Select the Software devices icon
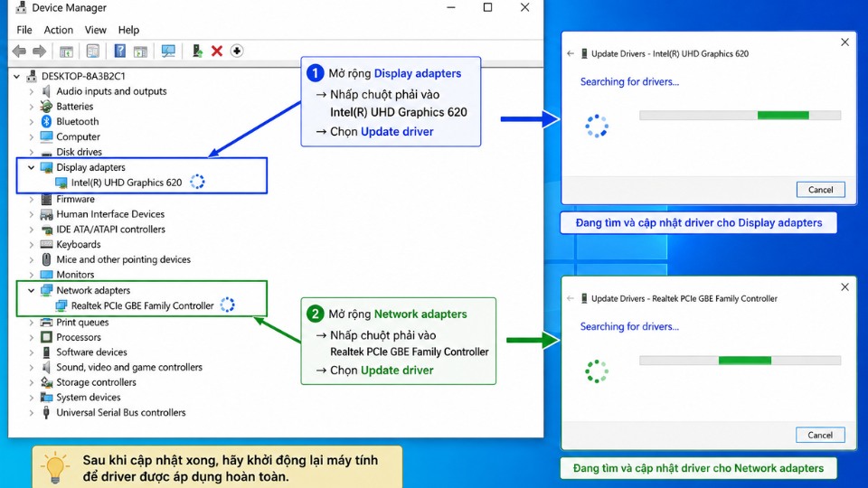This screenshot has height=488, width=868. [x=46, y=352]
